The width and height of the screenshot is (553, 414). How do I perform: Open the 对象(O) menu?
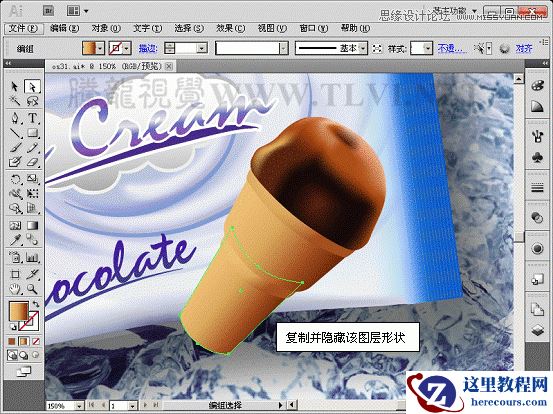click(x=106, y=28)
